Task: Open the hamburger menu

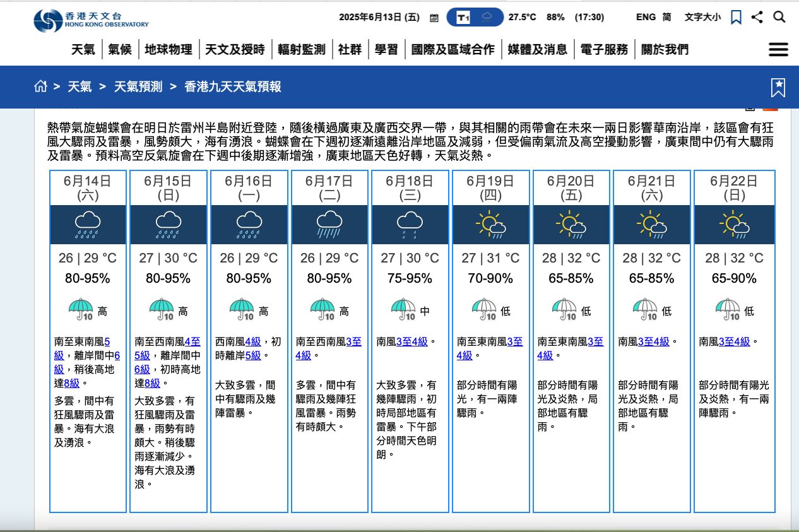Action: click(x=778, y=50)
